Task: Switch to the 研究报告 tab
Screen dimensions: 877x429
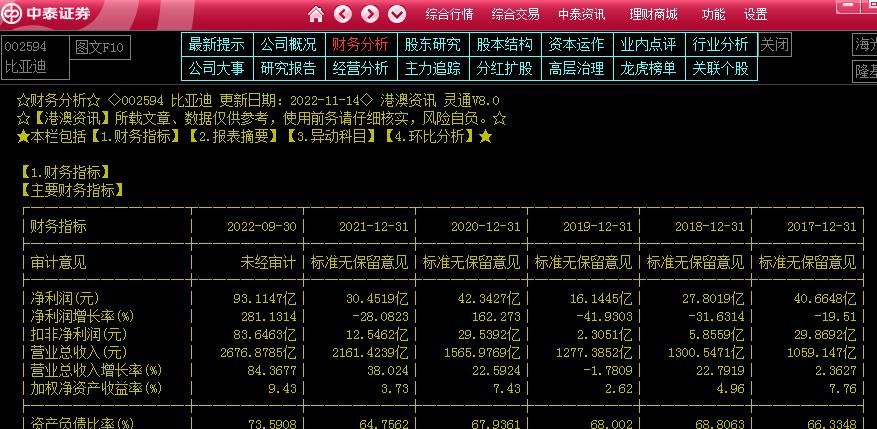Action: click(289, 68)
